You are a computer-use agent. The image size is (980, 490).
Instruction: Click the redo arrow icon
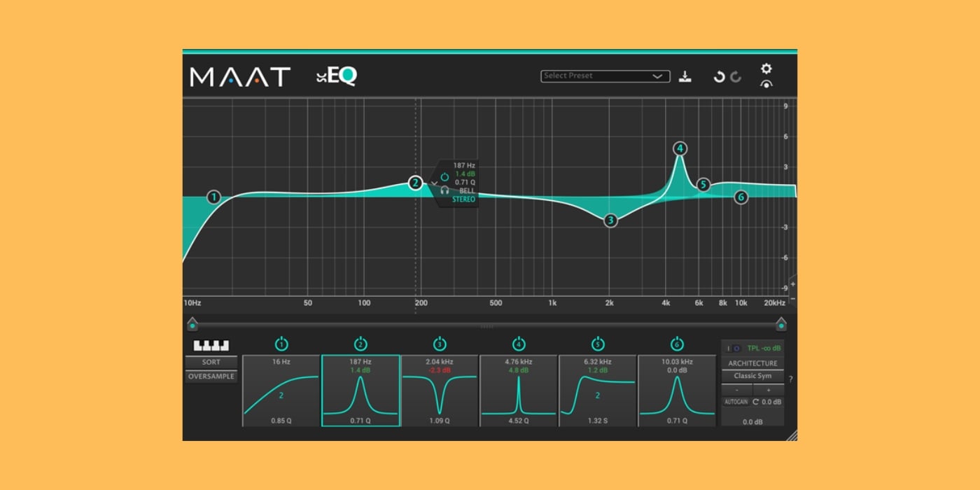tap(736, 77)
